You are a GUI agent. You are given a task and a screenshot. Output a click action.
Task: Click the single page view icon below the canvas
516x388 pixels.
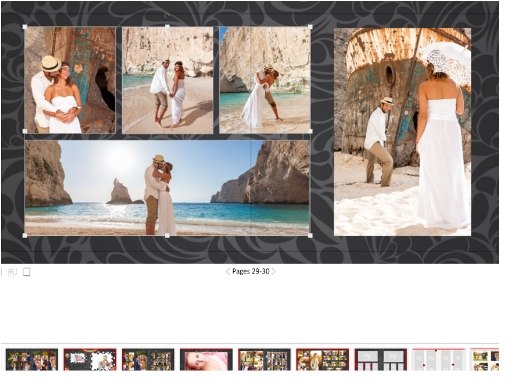(x=26, y=272)
